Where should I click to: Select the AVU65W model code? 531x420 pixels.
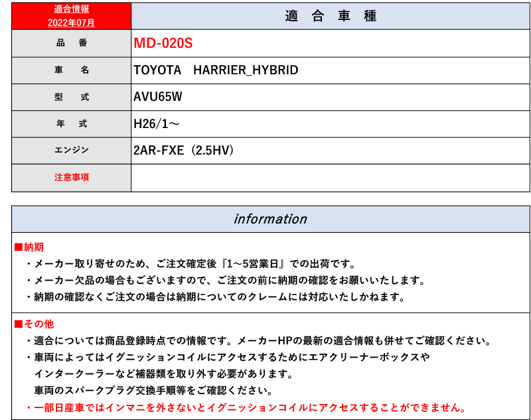click(158, 97)
